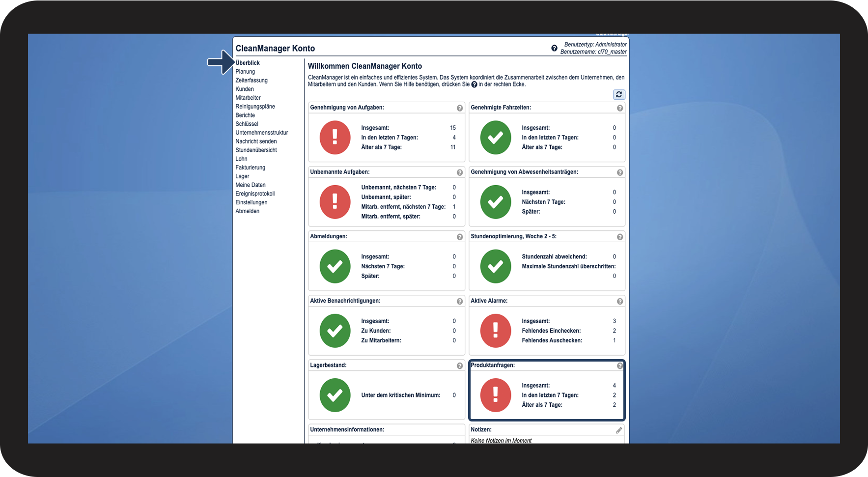Screen dimensions: 868x477
Task: Click the refresh icon button above the panels
Action: (619, 94)
